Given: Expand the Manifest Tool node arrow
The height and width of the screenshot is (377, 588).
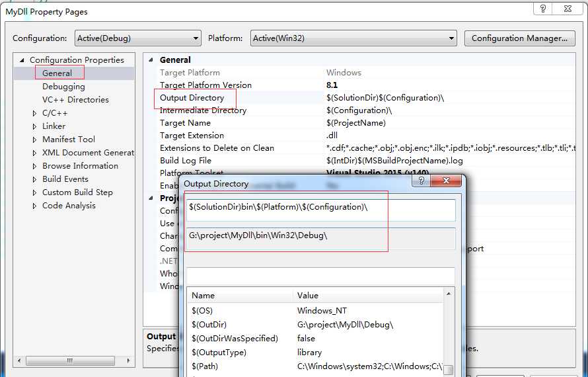Looking at the screenshot, I should (x=34, y=140).
